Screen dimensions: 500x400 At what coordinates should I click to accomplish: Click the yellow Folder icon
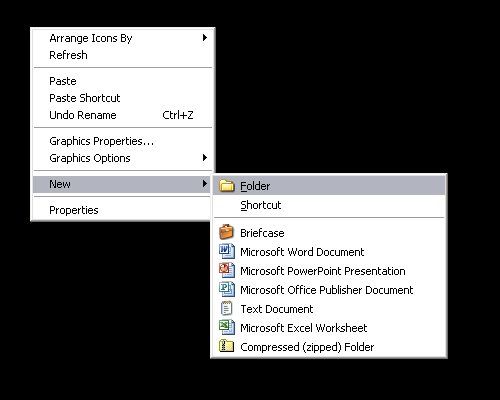tap(227, 186)
